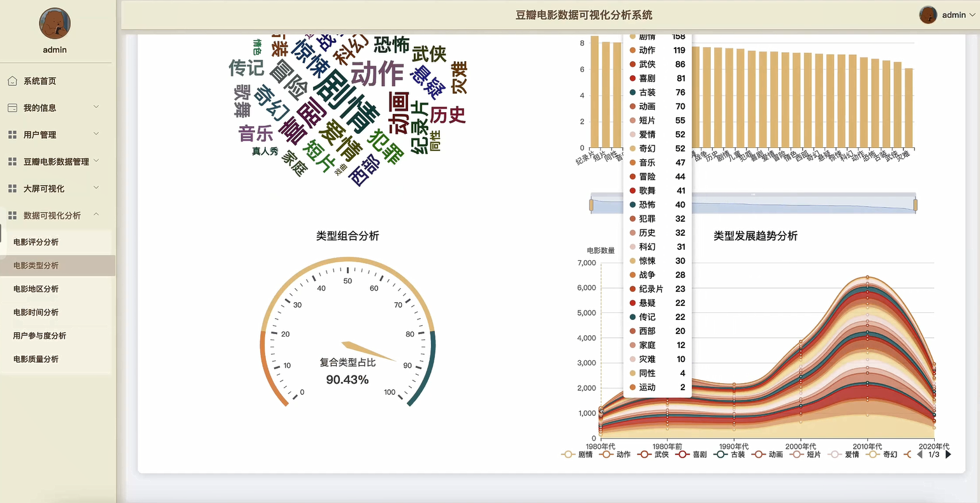
Task: Toggle 武侠 series in trend legend
Action: pyautogui.click(x=654, y=455)
